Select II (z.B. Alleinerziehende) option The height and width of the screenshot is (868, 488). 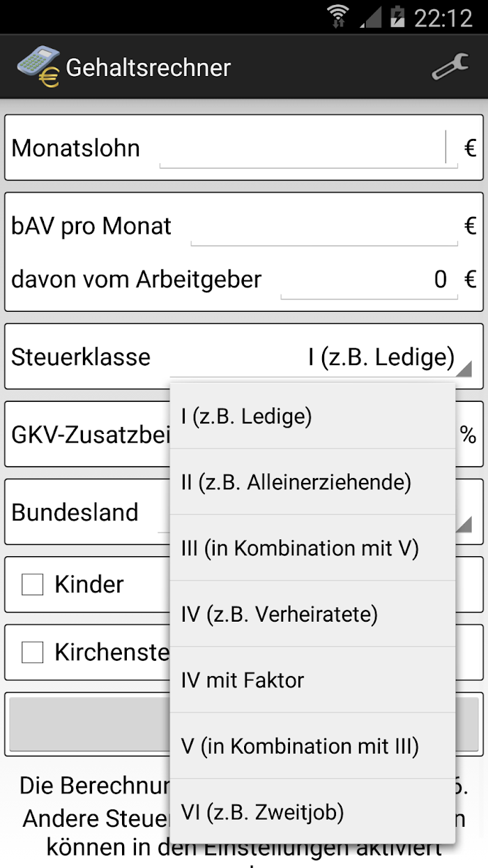[312, 482]
